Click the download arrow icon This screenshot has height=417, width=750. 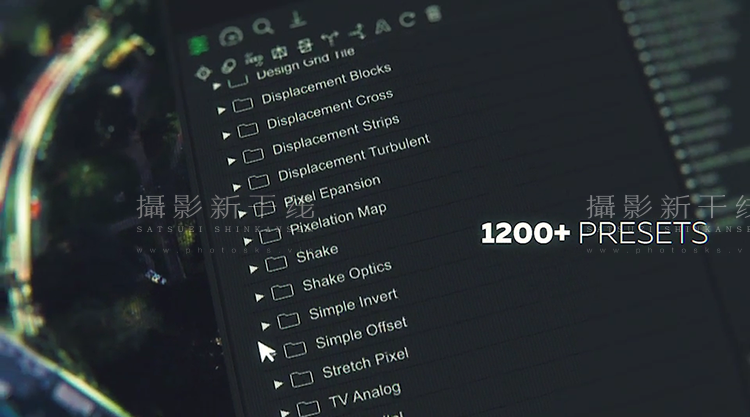pos(298,19)
